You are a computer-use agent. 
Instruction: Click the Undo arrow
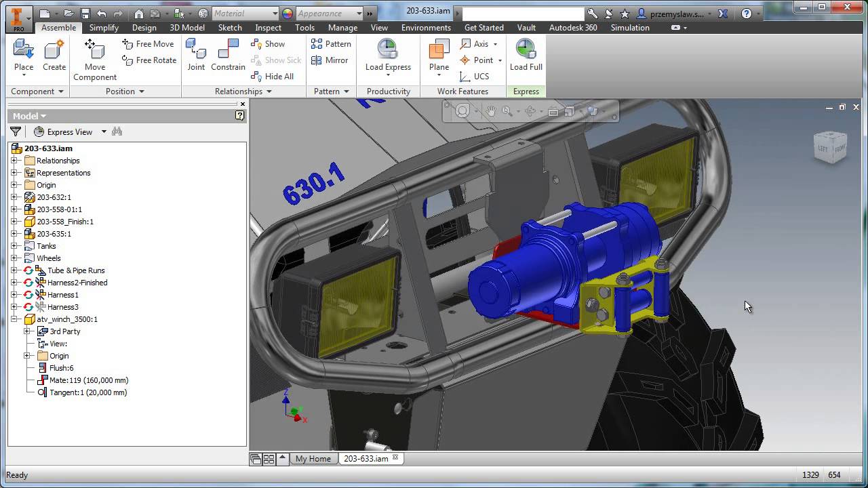(x=101, y=14)
